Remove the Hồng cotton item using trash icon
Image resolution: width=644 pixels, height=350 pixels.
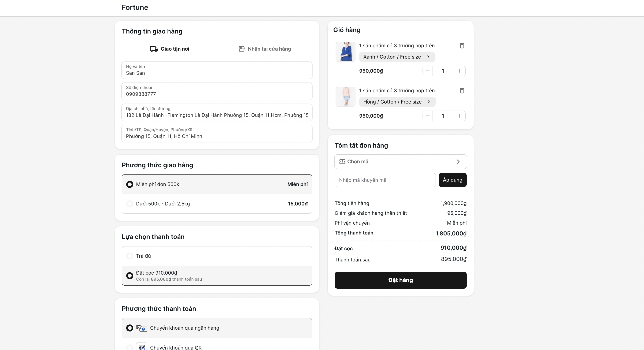click(462, 91)
